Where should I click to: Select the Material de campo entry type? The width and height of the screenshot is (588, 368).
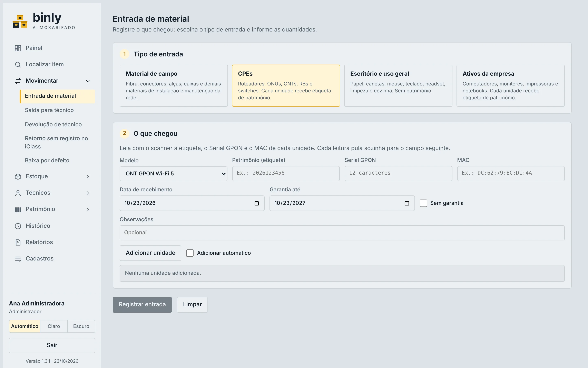(x=174, y=86)
